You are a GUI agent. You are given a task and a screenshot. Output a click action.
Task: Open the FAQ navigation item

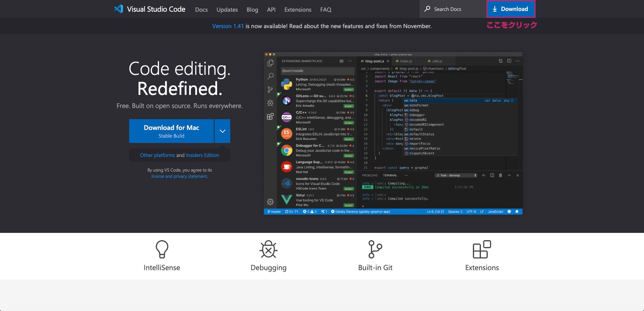pos(325,9)
